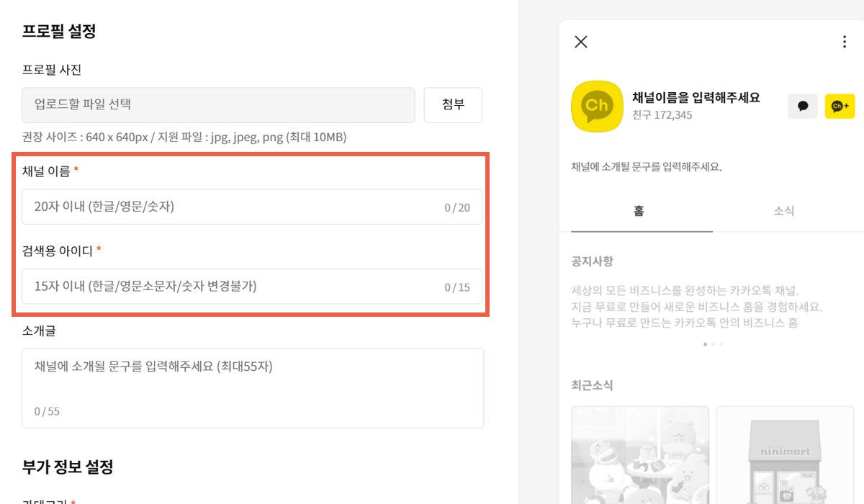
Task: Click the preview 채널에 소개될 문구를 입력해주세요 text
Action: [647, 166]
